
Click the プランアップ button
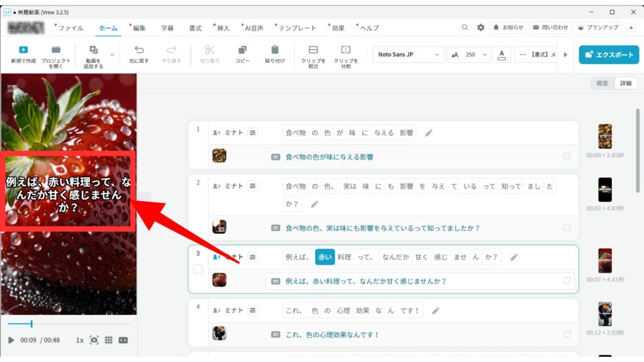coord(597,28)
